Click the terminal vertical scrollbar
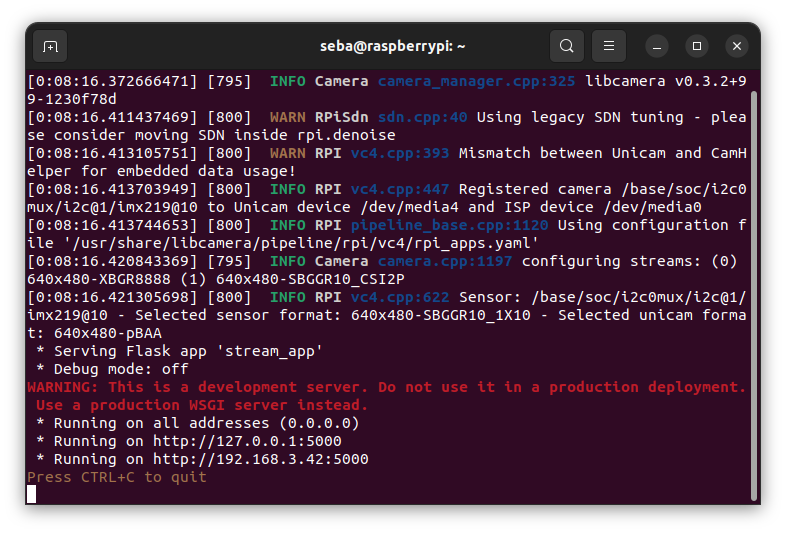The image size is (786, 533). coord(754,296)
